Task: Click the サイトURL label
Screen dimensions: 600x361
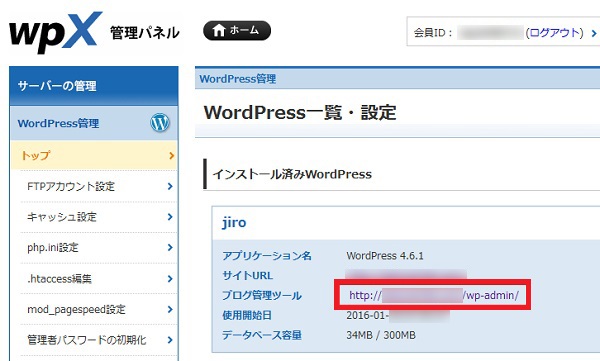Action: coord(247,276)
